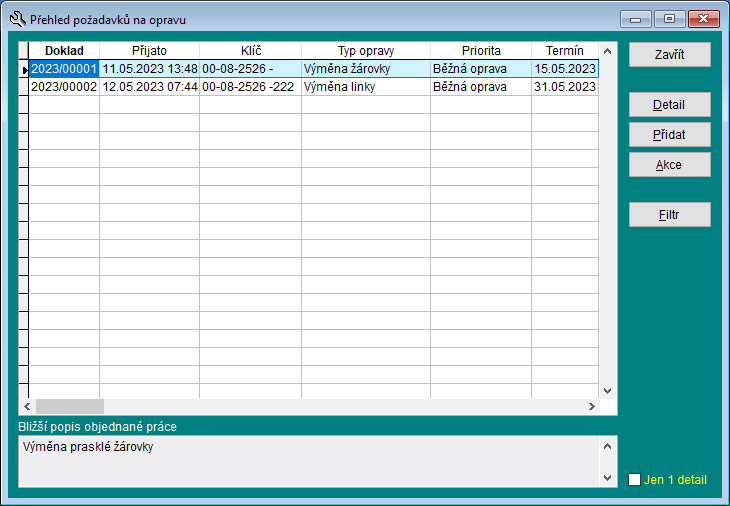Select row with document 2023/00002
730x506 pixels.
tap(64, 87)
